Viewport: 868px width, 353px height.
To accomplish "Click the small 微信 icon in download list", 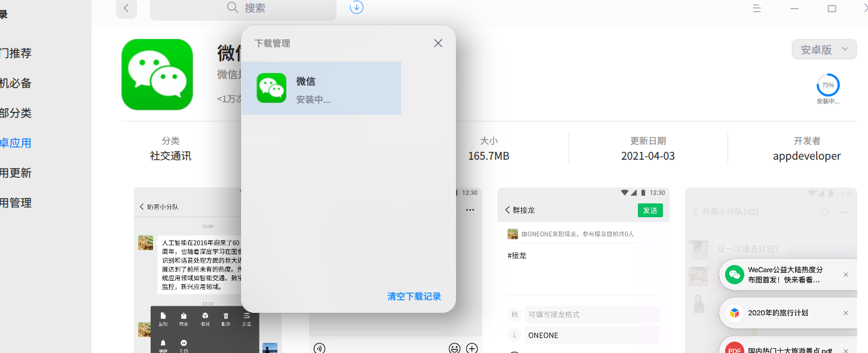I will point(271,88).
